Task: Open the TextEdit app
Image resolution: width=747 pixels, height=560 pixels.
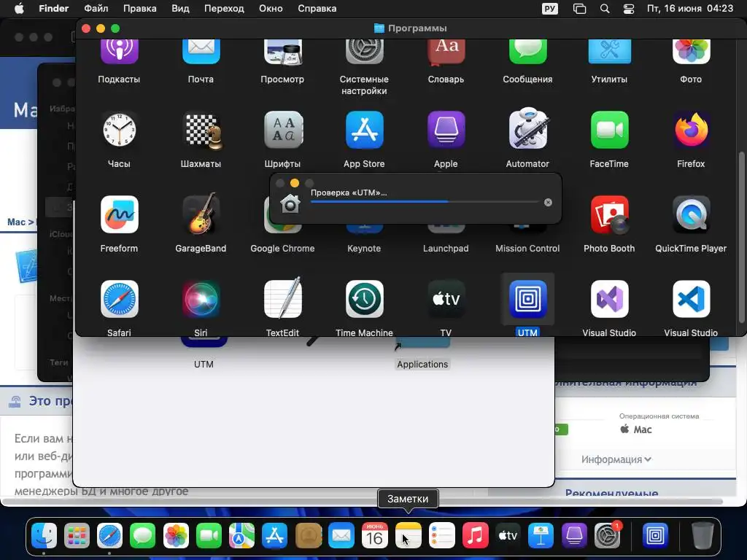Action: (x=283, y=298)
